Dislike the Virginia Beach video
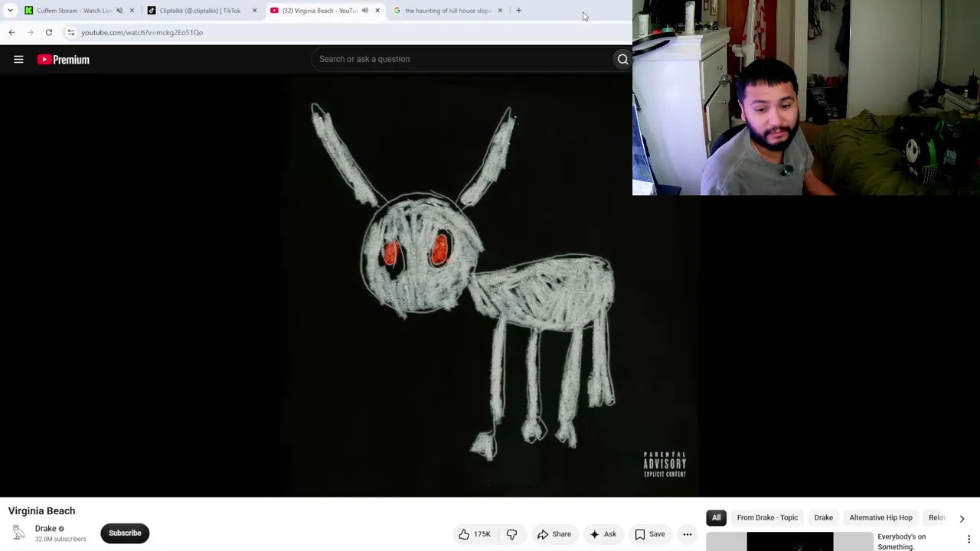 tap(512, 534)
